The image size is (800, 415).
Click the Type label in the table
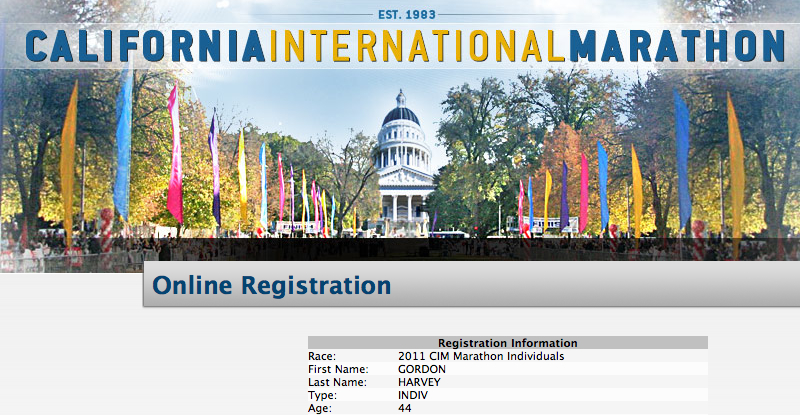[323, 395]
